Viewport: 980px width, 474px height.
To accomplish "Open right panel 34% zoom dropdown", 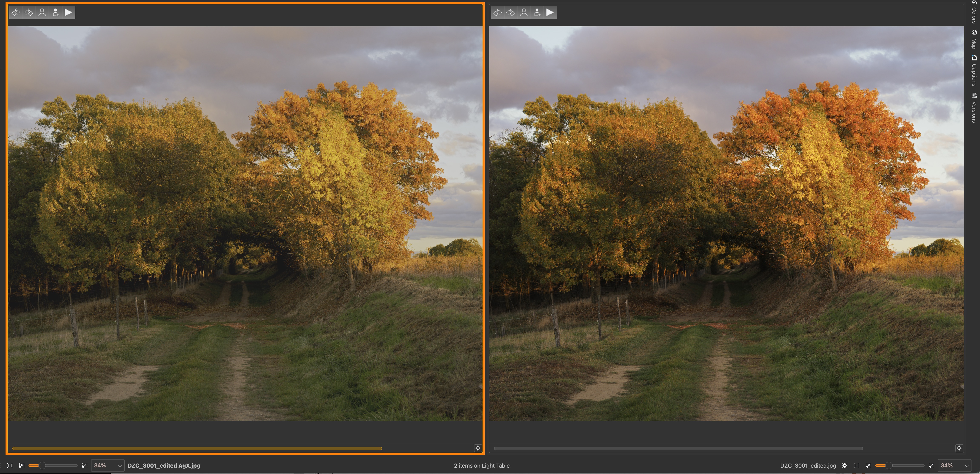I will click(966, 465).
